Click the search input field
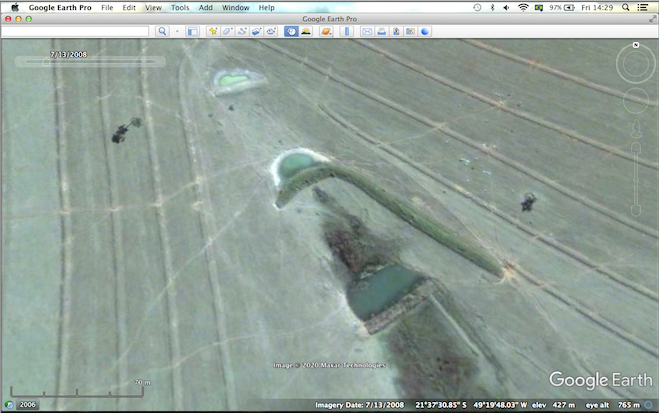This screenshot has width=659, height=413. (x=76, y=32)
